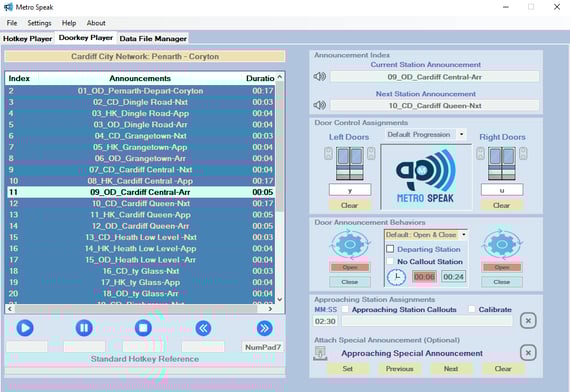Viewport: 570px width, 392px height.
Task: Skip forward to the next announcement
Action: coord(264,328)
